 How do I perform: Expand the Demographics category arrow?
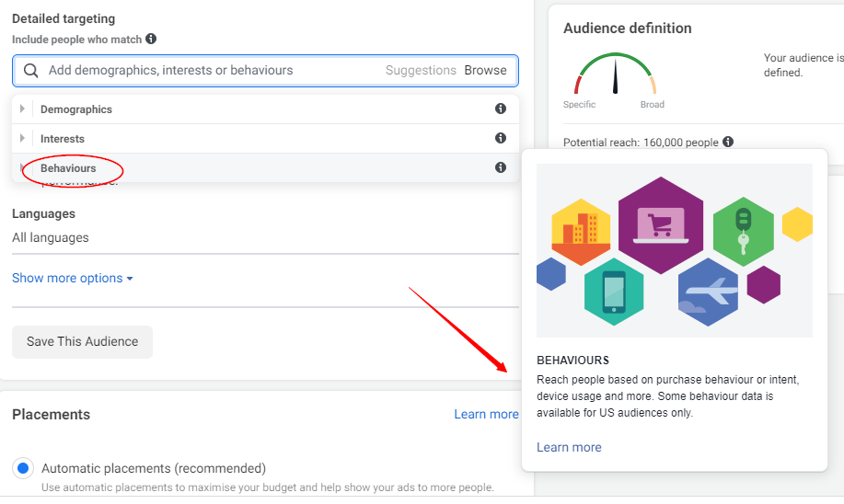22,109
